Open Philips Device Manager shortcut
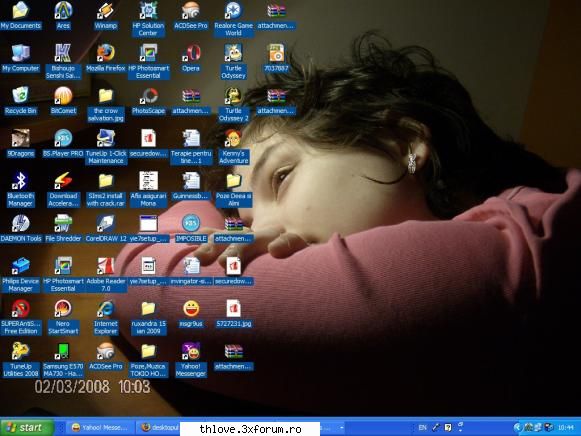The width and height of the screenshot is (581, 436). pos(20,274)
